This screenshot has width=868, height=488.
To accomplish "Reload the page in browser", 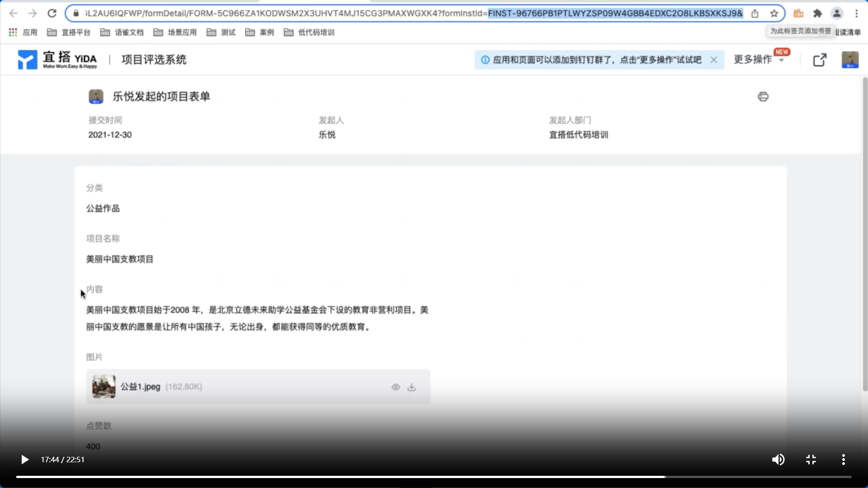I will tap(52, 14).
